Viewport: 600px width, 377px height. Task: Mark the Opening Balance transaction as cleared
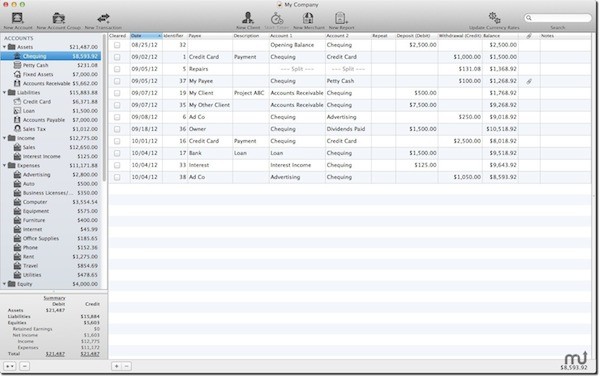point(117,45)
